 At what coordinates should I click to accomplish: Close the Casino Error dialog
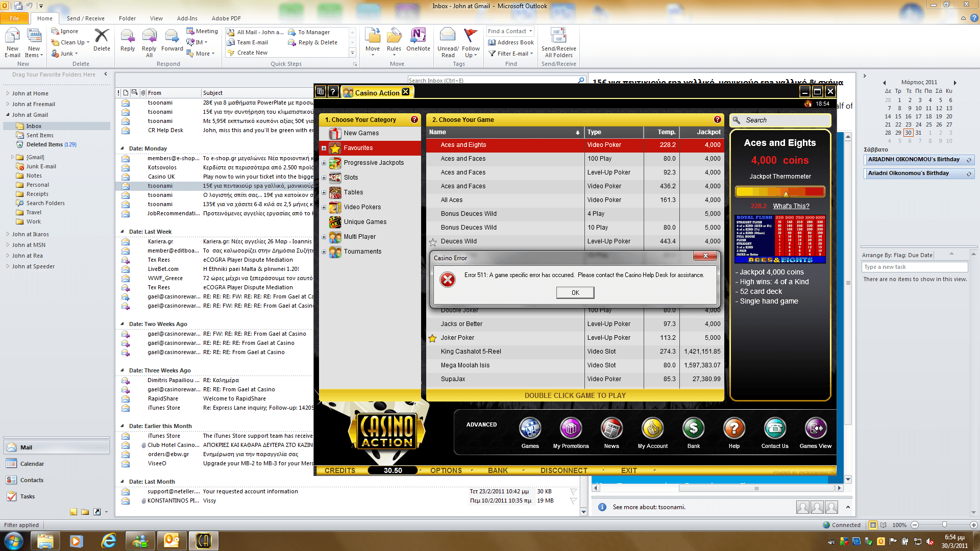(x=705, y=256)
